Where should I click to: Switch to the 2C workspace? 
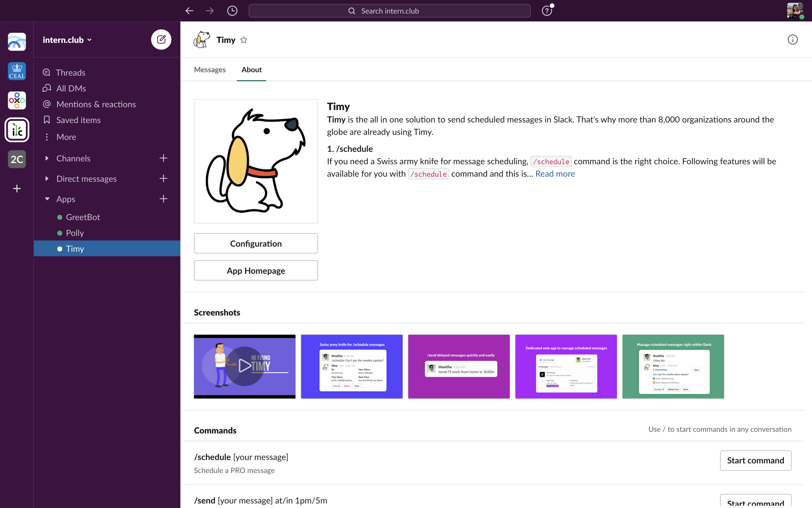coord(17,159)
